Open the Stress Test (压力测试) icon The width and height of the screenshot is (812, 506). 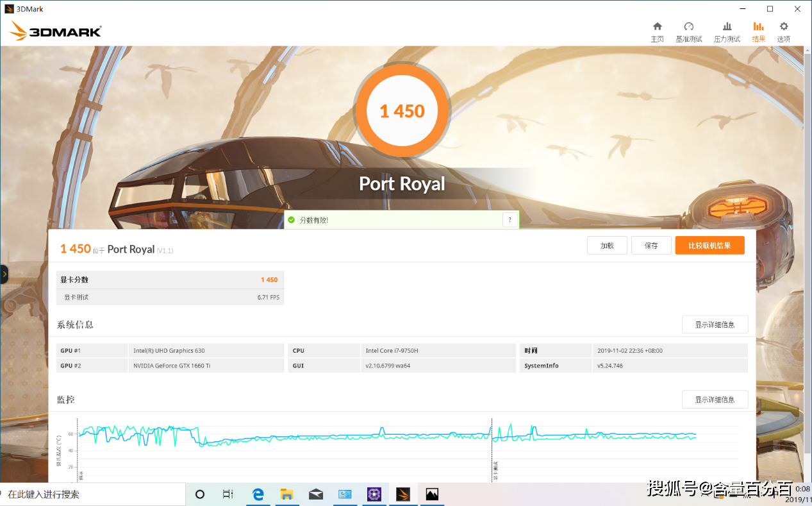point(727,26)
